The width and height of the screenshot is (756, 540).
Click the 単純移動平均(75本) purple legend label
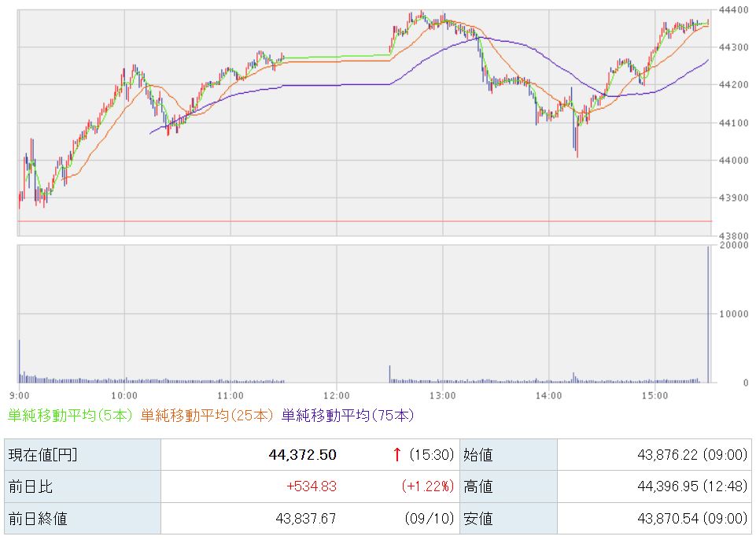tap(348, 416)
